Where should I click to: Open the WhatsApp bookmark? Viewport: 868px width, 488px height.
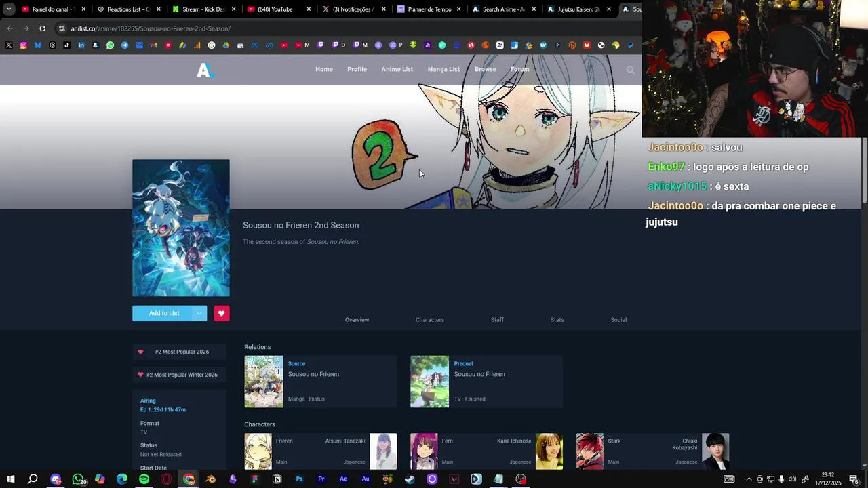pos(111,45)
